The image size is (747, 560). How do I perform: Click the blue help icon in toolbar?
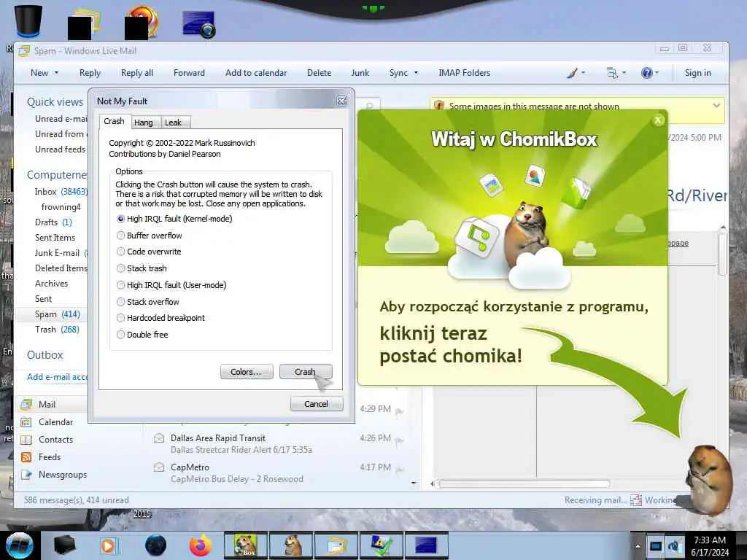click(647, 73)
